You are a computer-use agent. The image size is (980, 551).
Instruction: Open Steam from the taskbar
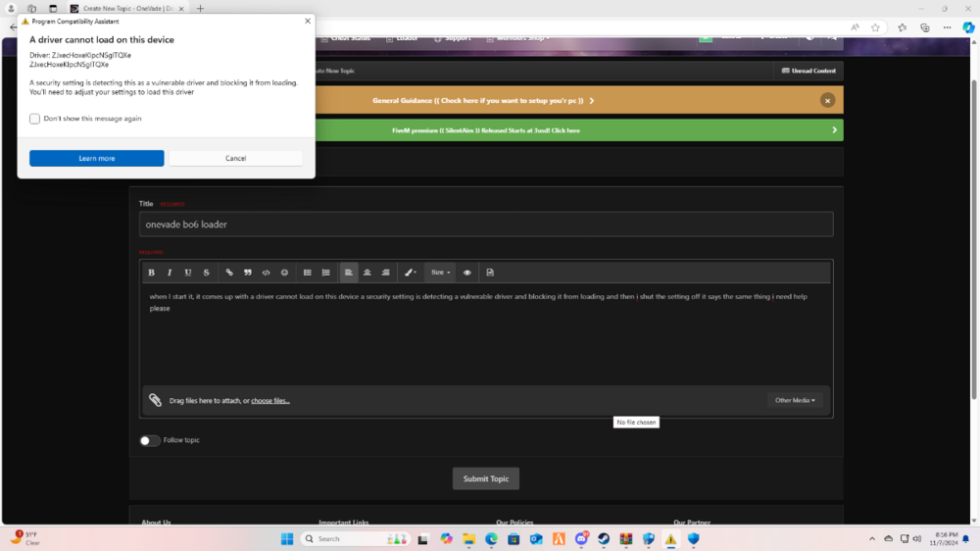(x=604, y=539)
